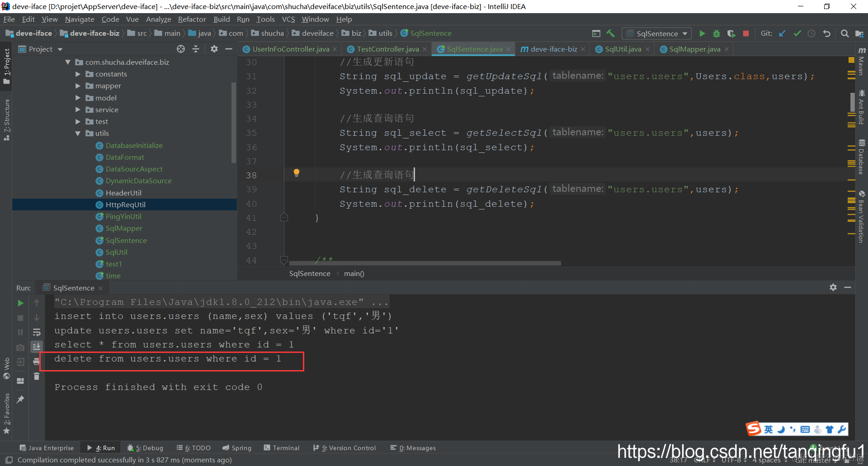Toggle the Database tool window
Viewport: 868px width, 466px height.
862,157
